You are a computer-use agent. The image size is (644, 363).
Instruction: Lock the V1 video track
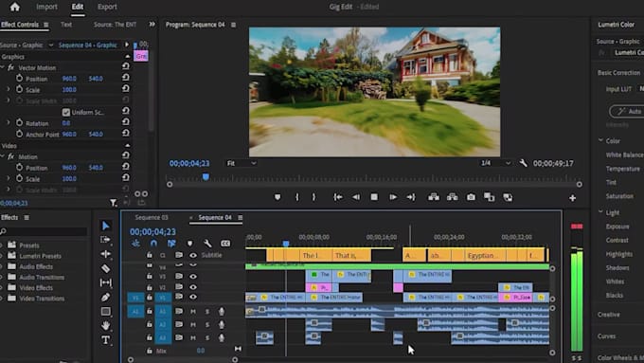[x=150, y=297]
